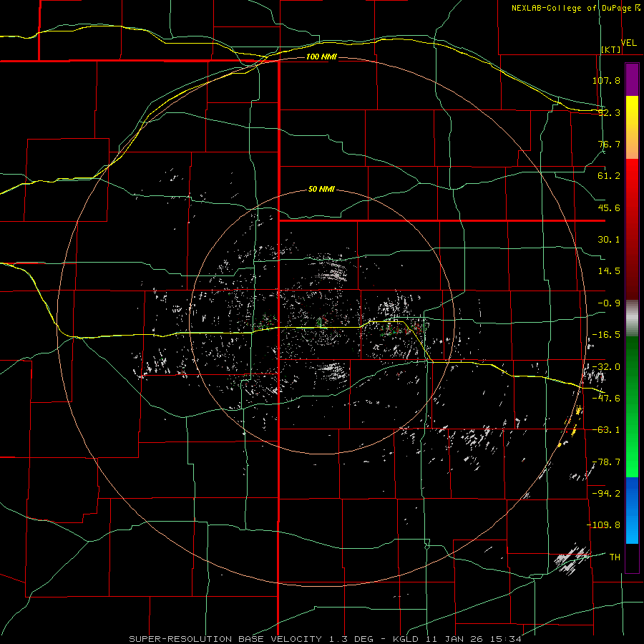Select the -78.7 velocity scale value

[x=606, y=462]
